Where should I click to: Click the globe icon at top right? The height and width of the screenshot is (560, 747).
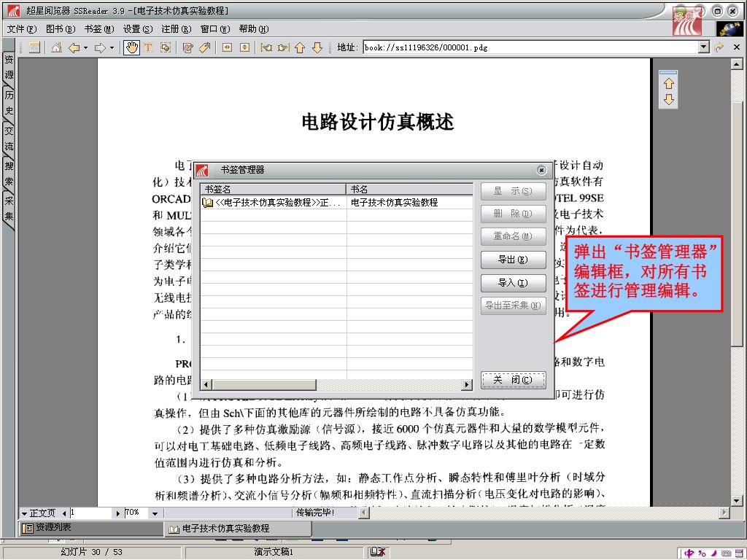(x=729, y=28)
